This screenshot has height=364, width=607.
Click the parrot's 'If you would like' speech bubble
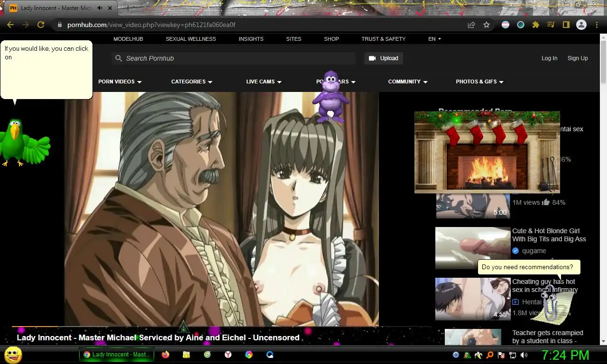coord(46,70)
